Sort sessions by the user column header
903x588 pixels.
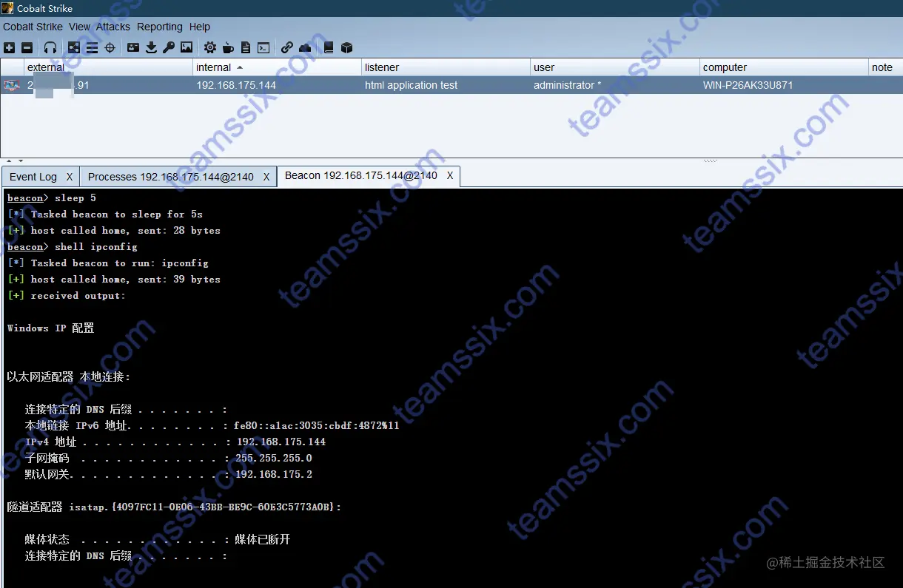click(x=614, y=67)
